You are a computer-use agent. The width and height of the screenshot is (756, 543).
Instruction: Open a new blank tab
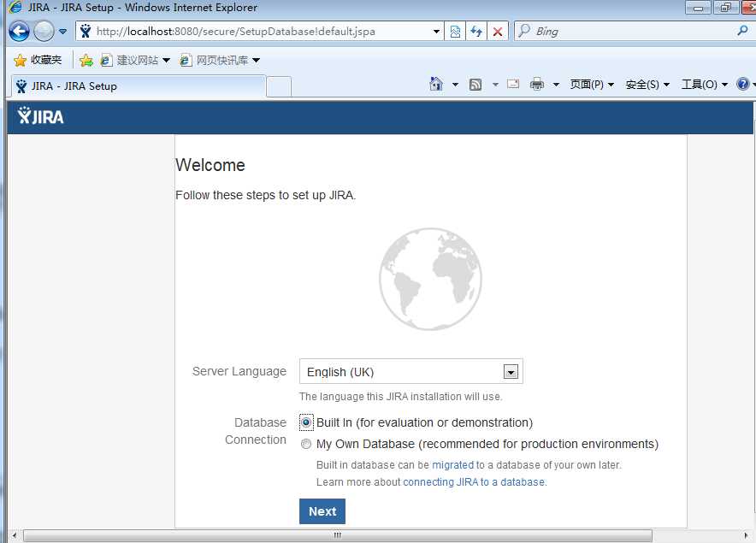[279, 87]
